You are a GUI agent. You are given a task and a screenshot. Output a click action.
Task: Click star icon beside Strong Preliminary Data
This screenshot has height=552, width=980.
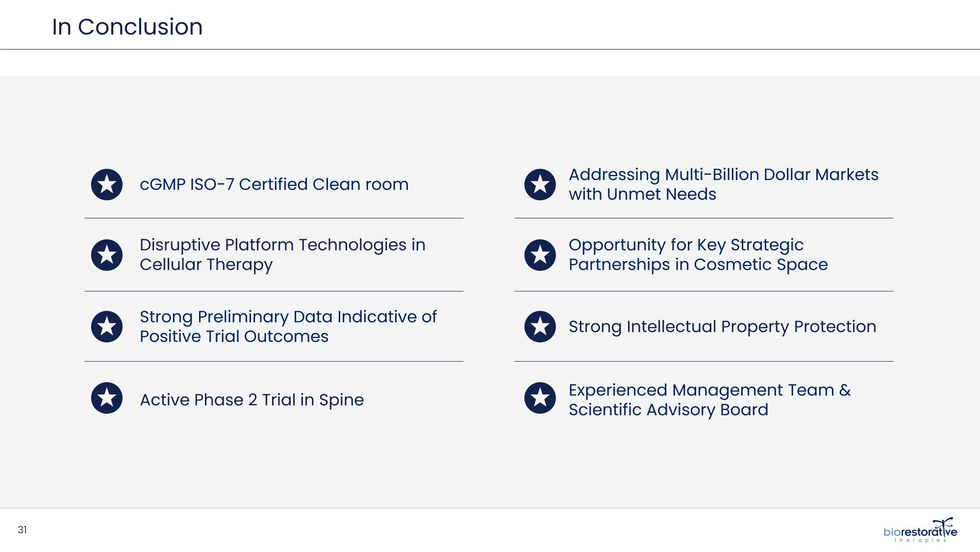[x=107, y=327]
